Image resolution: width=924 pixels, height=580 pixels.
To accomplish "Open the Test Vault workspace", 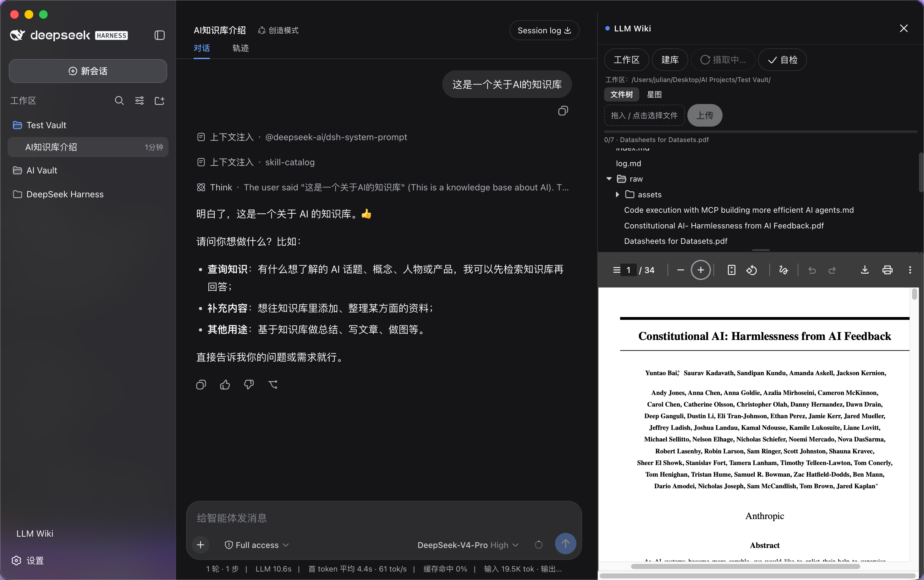I will coord(88,125).
